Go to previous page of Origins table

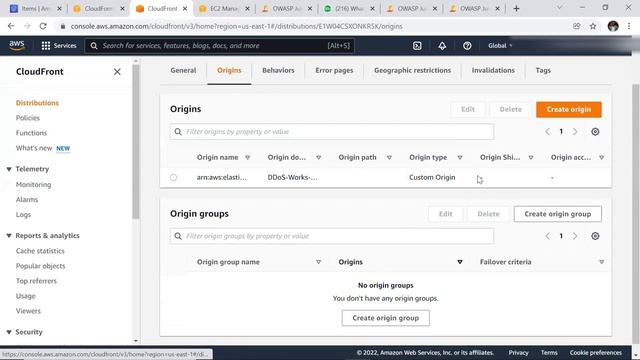pos(547,131)
